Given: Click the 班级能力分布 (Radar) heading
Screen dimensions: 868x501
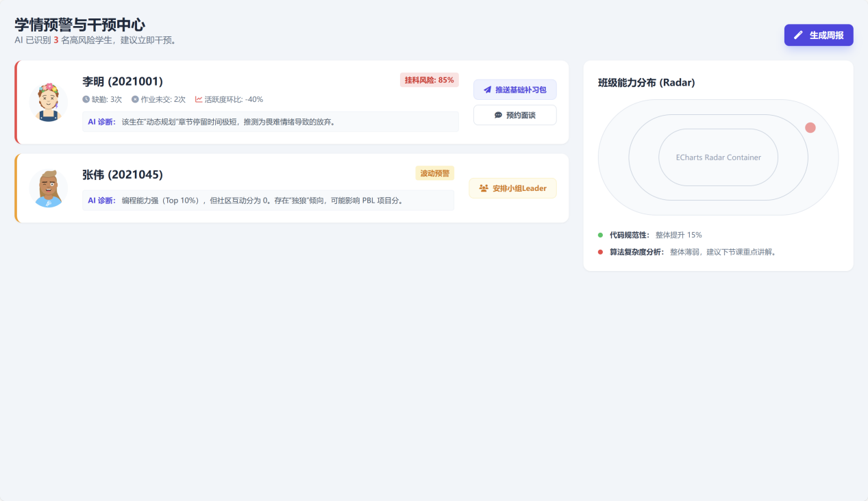Looking at the screenshot, I should pyautogui.click(x=646, y=83).
